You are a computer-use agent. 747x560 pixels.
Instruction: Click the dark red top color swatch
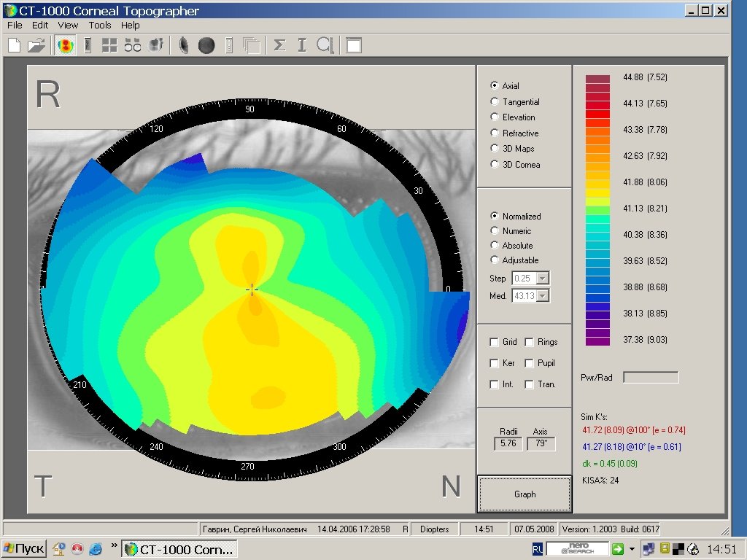tap(597, 79)
